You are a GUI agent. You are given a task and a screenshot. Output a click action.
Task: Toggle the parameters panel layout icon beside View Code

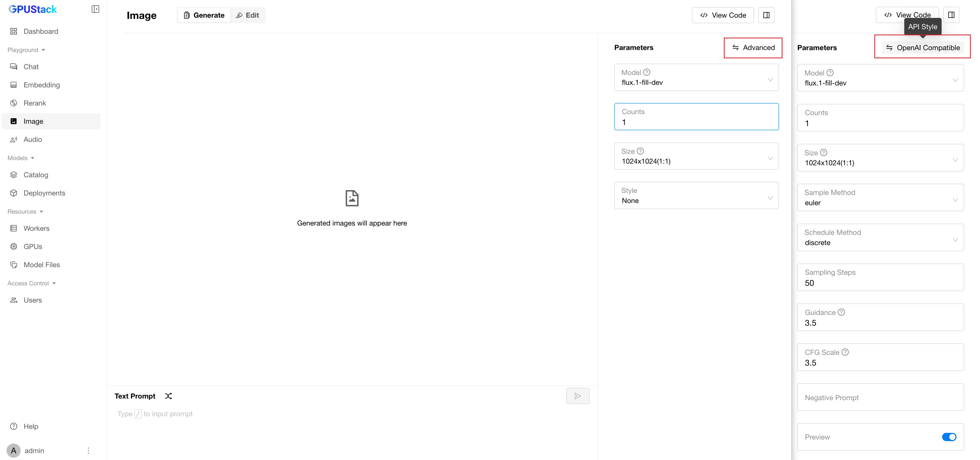coord(766,15)
